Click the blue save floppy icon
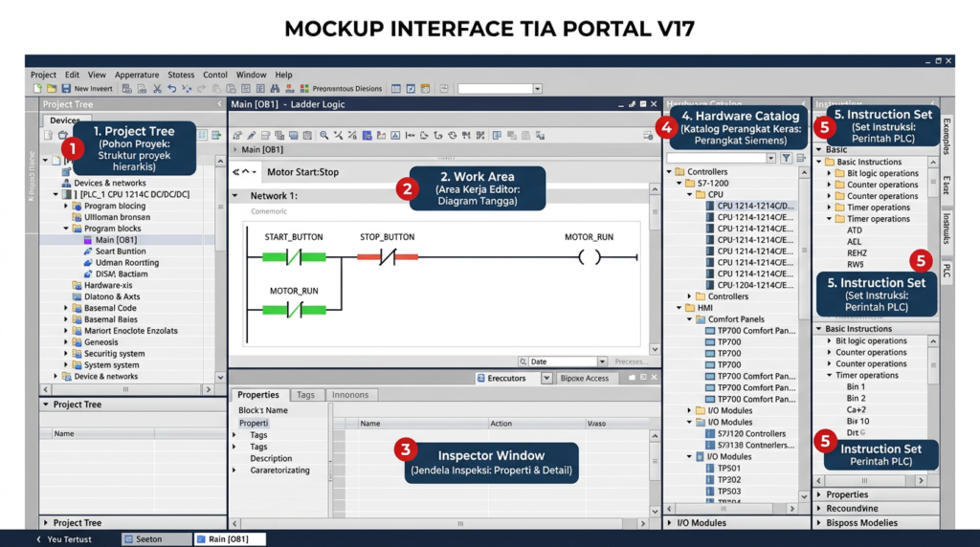This screenshot has width=980, height=547. pyautogui.click(x=66, y=89)
